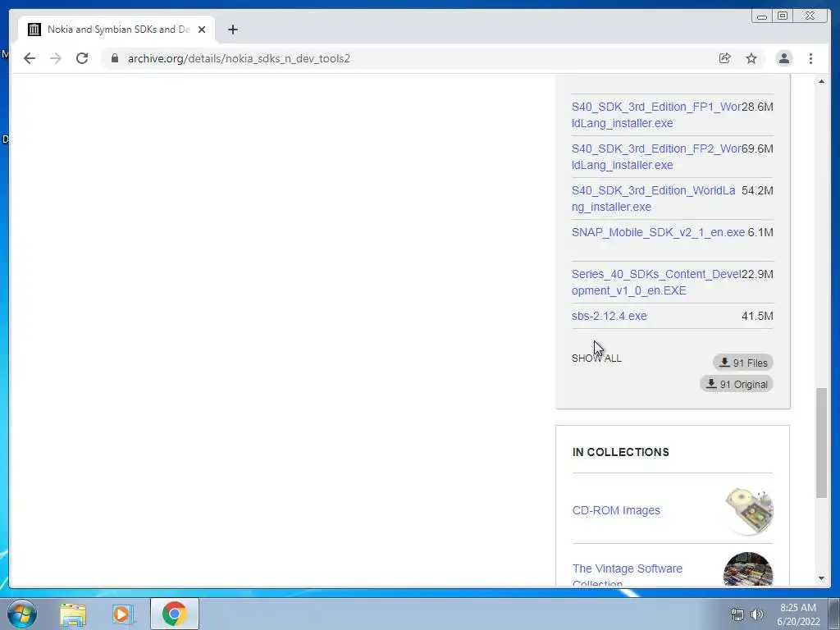This screenshot has width=840, height=630.
Task: Click the Show desktop strip on the taskbar
Action: point(834,614)
